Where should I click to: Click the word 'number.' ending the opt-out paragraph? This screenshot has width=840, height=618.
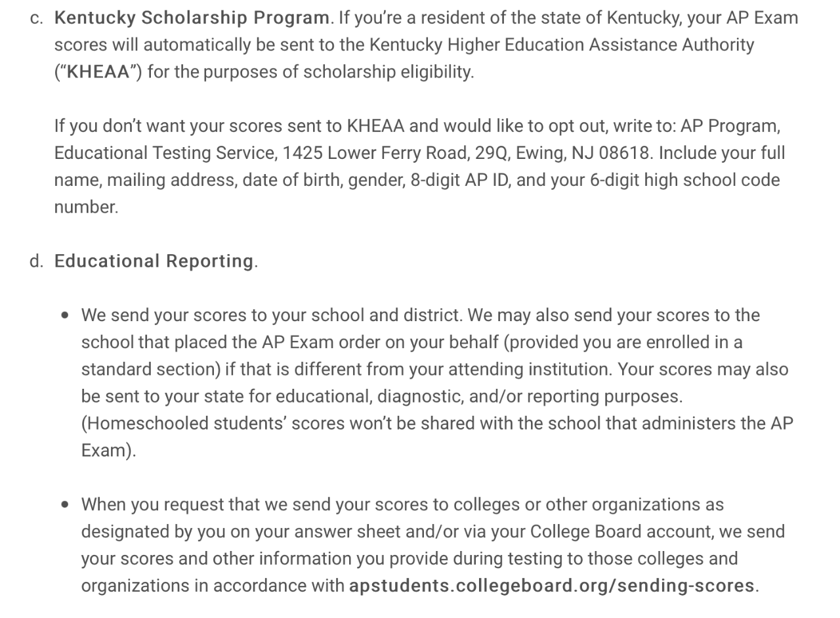pos(86,208)
